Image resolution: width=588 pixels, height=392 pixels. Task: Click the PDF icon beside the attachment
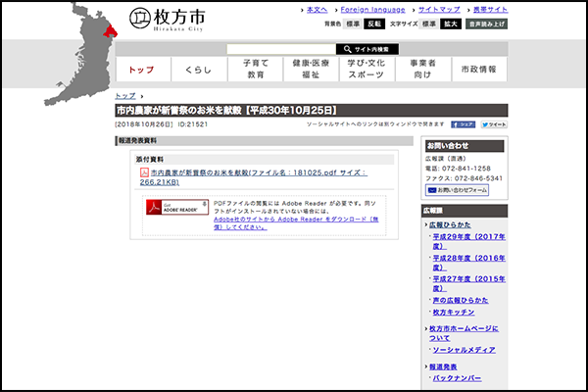pyautogui.click(x=143, y=171)
